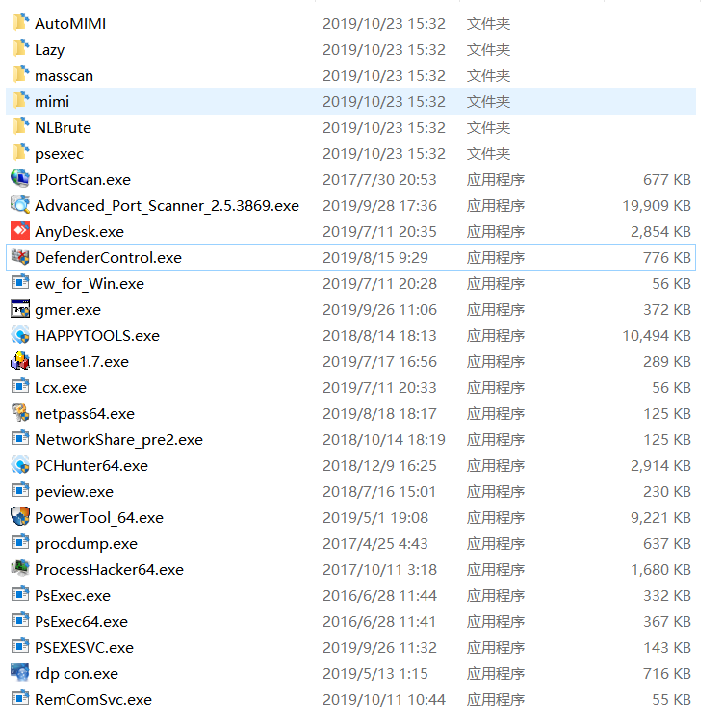Select the rdp con.exe file name
The image size is (723, 728).
[x=77, y=674]
